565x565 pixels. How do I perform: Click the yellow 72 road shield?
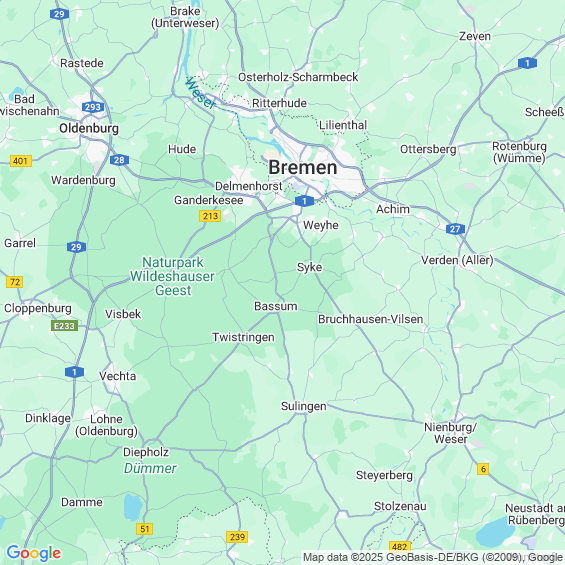(x=15, y=282)
